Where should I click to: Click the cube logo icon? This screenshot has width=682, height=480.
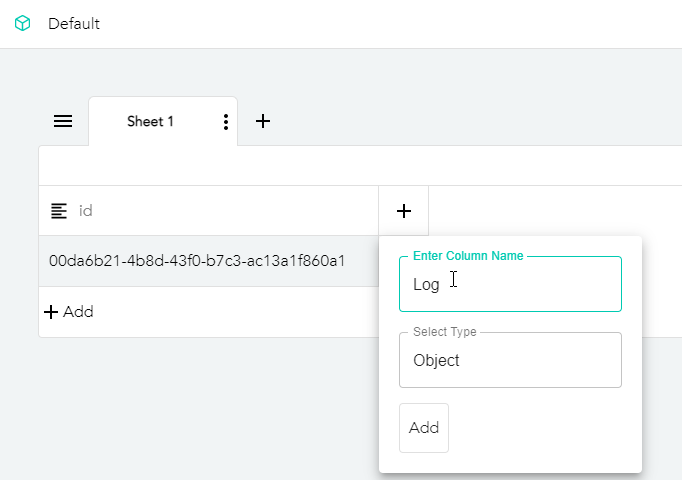(22, 24)
